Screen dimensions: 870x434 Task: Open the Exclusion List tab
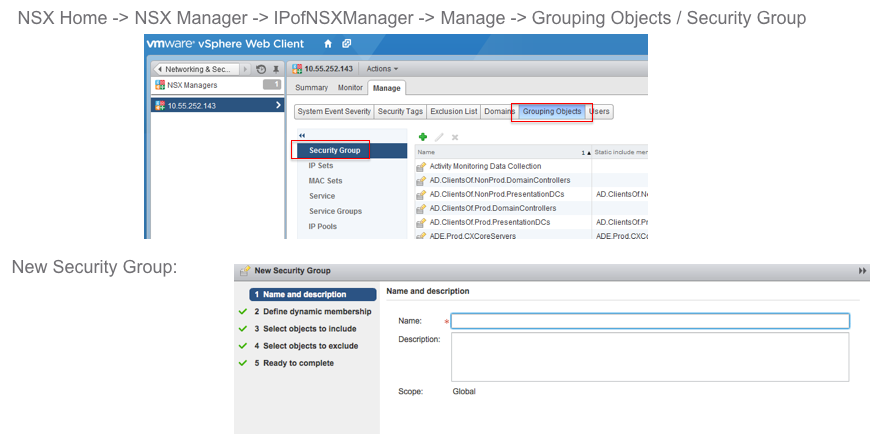[x=453, y=112]
